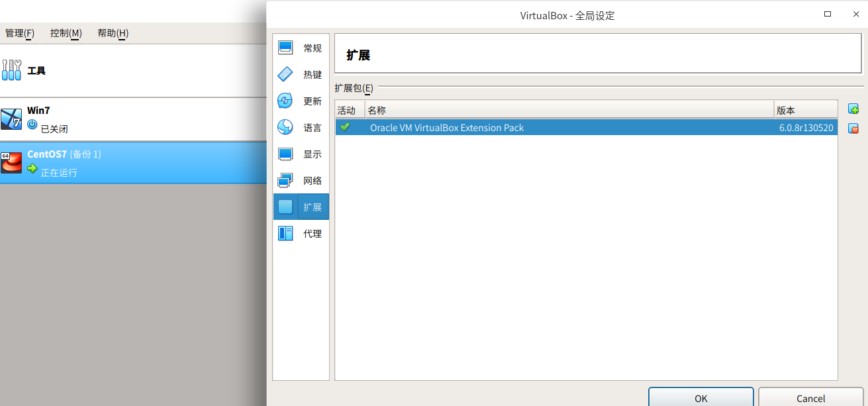This screenshot has width=868, height=406.
Task: Click the green running arrow under CentOS7
Action: coord(32,168)
